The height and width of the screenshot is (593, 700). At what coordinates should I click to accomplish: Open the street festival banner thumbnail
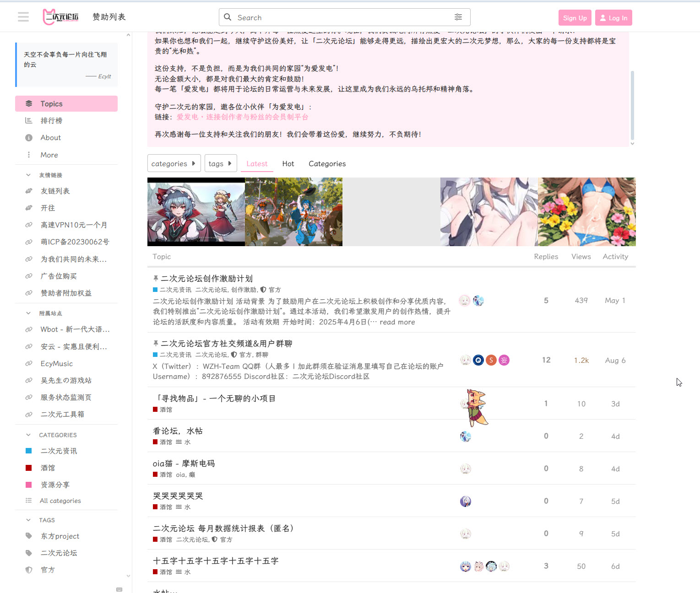click(x=293, y=212)
